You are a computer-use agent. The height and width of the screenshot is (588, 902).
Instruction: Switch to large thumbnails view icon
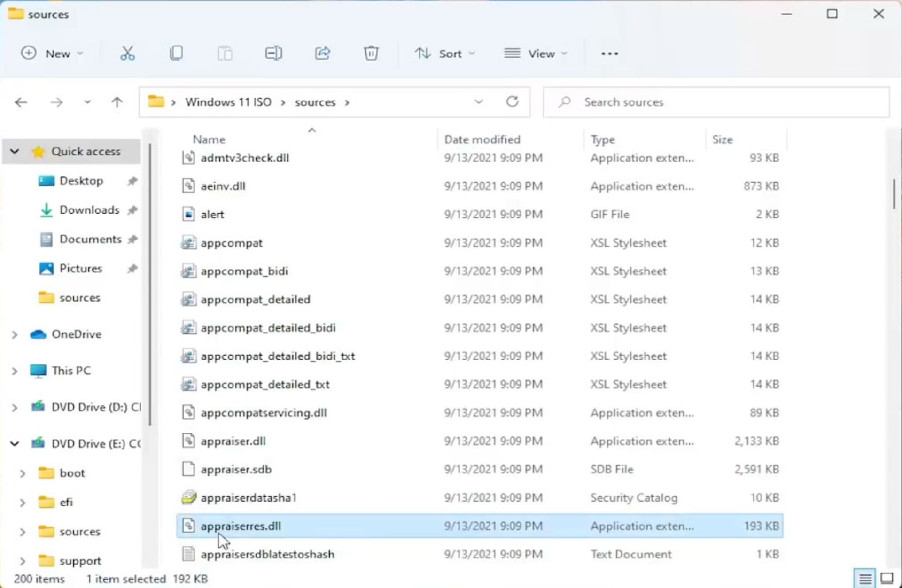click(886, 578)
